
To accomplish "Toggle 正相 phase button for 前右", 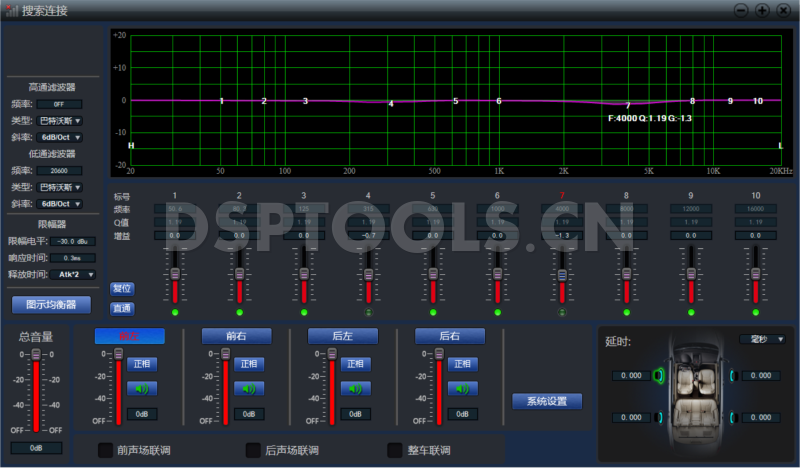I will (x=249, y=364).
